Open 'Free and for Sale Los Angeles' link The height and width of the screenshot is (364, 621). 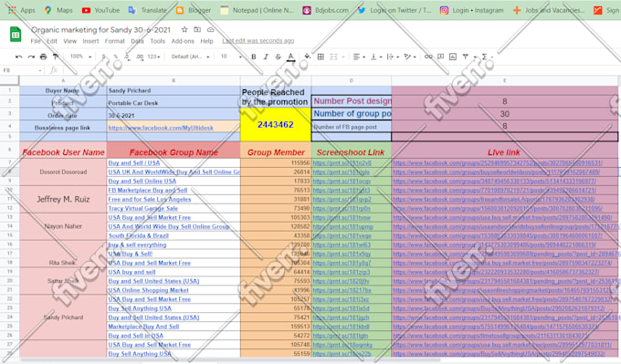pyautogui.click(x=149, y=199)
